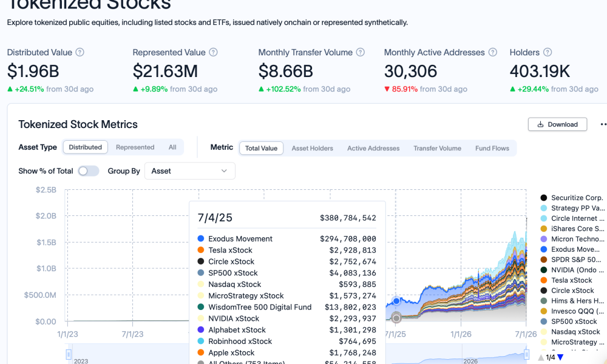This screenshot has width=607, height=364.
Task: Go to previous legend page arrow
Action: (x=541, y=357)
